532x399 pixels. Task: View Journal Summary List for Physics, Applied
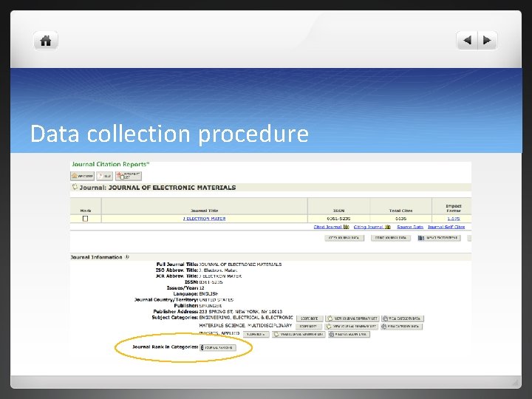(299, 334)
